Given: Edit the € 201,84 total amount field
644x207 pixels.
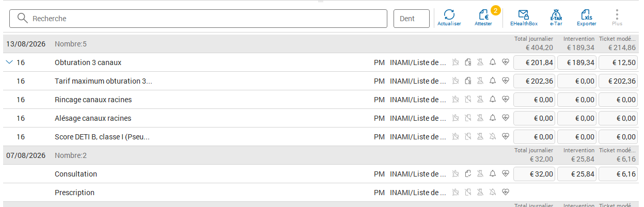Looking at the screenshot, I should pyautogui.click(x=534, y=62).
